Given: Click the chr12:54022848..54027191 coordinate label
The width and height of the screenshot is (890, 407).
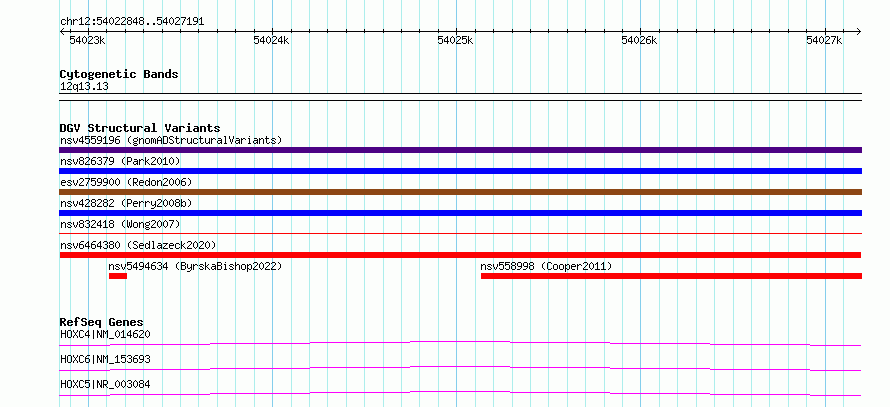Looking at the screenshot, I should pyautogui.click(x=132, y=22).
